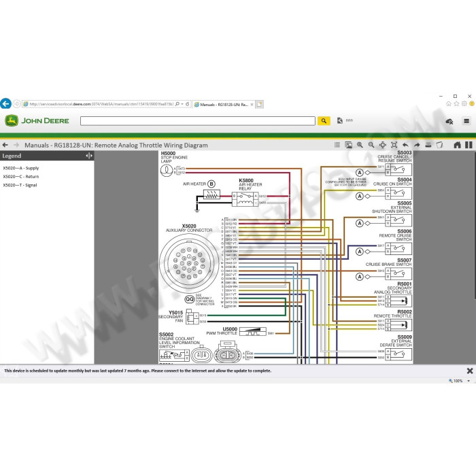Click the Air Heater B reference circle
Screen dimensions: 476x476
(211, 184)
